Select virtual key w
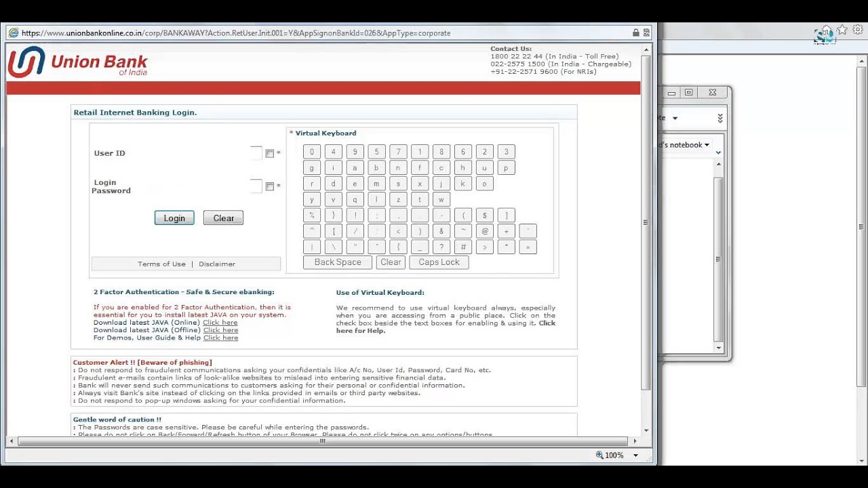Screen dimensions: 868x488 [x=441, y=200]
